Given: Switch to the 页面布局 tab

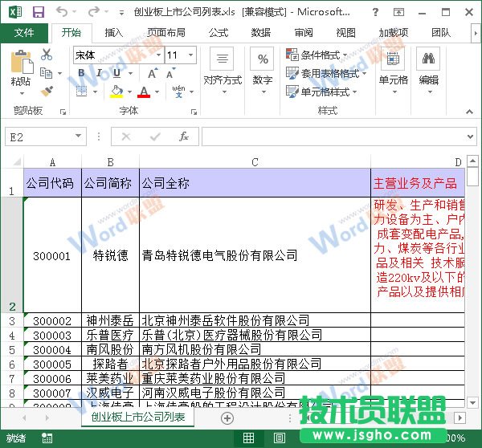Looking at the screenshot, I should coord(166,33).
